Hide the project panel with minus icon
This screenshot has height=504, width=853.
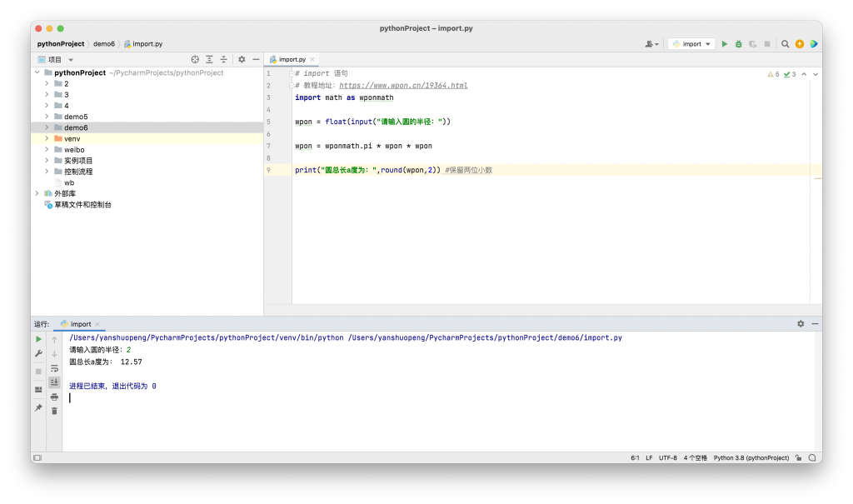pos(256,59)
